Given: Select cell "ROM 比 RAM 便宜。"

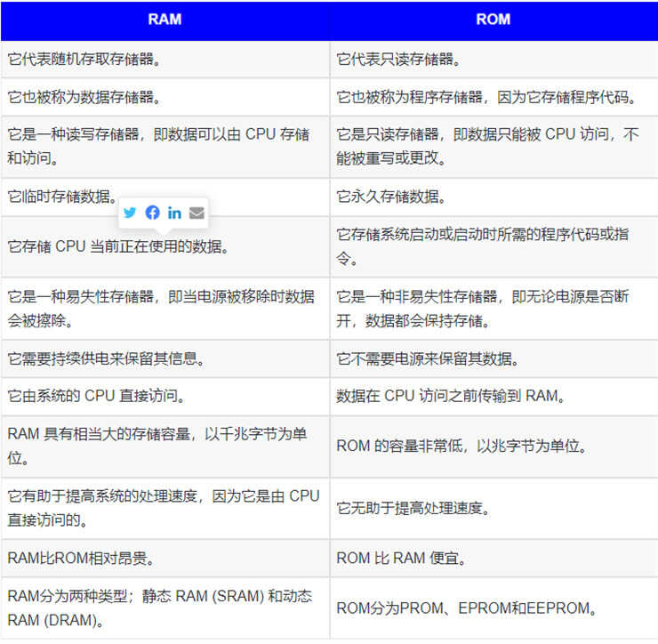Looking at the screenshot, I should point(493,559).
